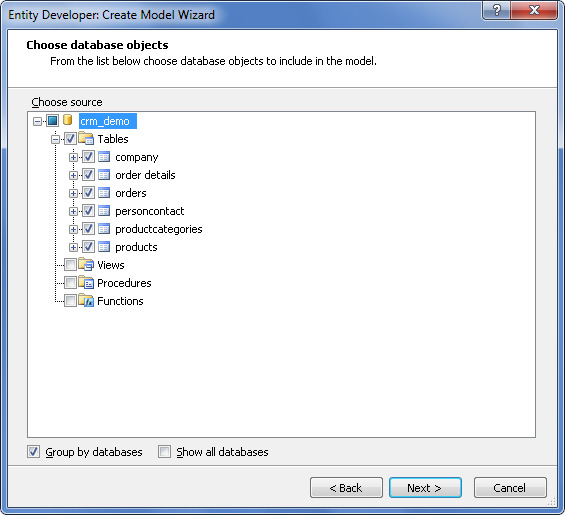Expand the orders table node
The image size is (565, 515).
pos(73,193)
